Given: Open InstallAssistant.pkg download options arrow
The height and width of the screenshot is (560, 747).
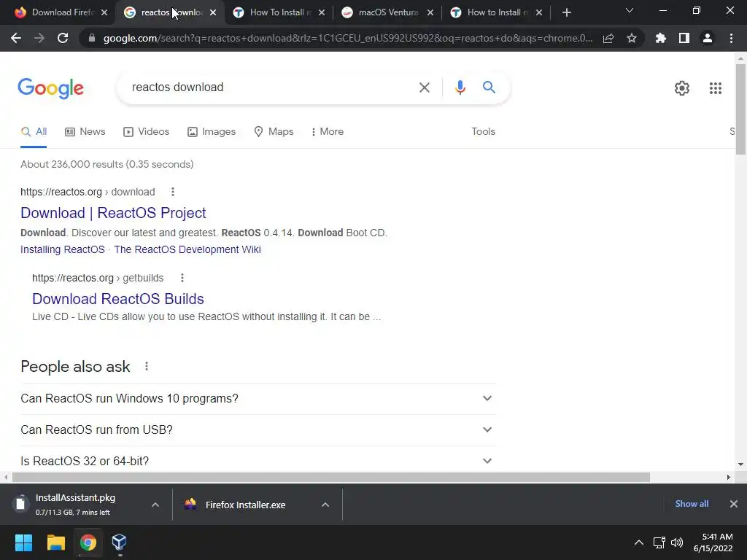Looking at the screenshot, I should [x=155, y=505].
